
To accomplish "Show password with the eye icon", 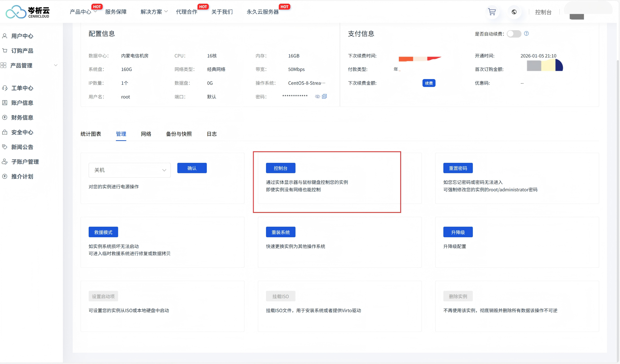I will tap(317, 97).
